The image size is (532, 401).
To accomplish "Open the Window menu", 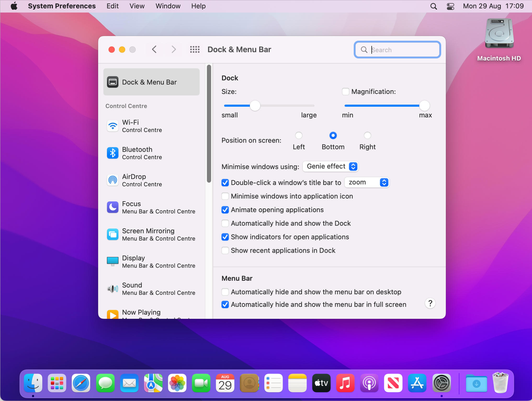I will (x=168, y=6).
